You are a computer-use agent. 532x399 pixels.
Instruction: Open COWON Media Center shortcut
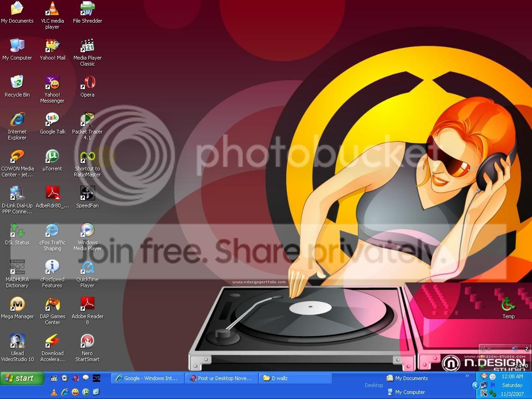[17, 163]
